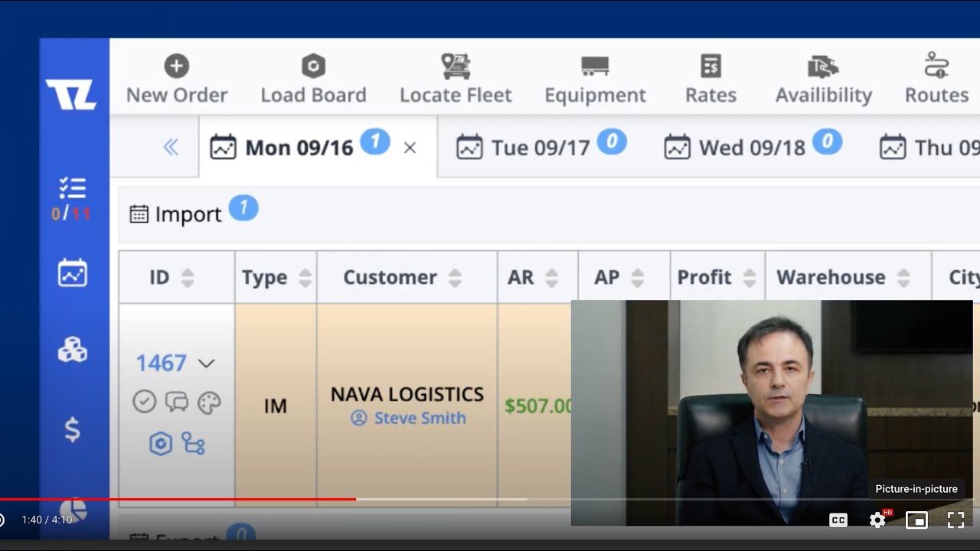Open the task checklist sidebar icon
Image resolution: width=980 pixels, height=551 pixels.
pos(73,188)
